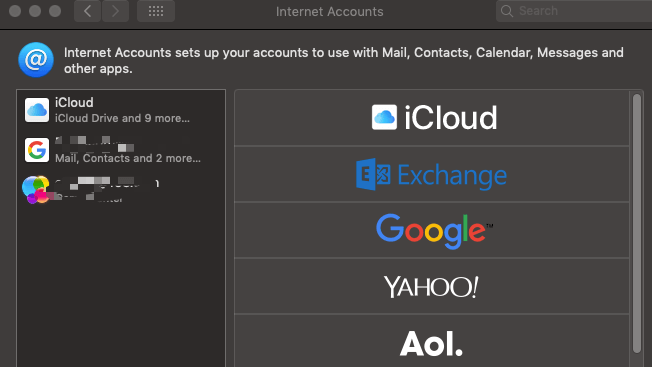
Task: Click the colorful Game Center bubbles icon
Action: (x=36, y=190)
